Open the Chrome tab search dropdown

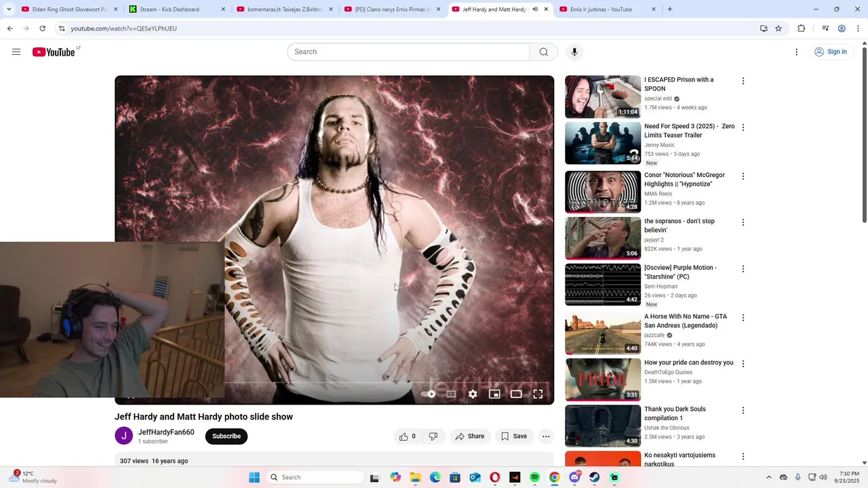(9, 9)
